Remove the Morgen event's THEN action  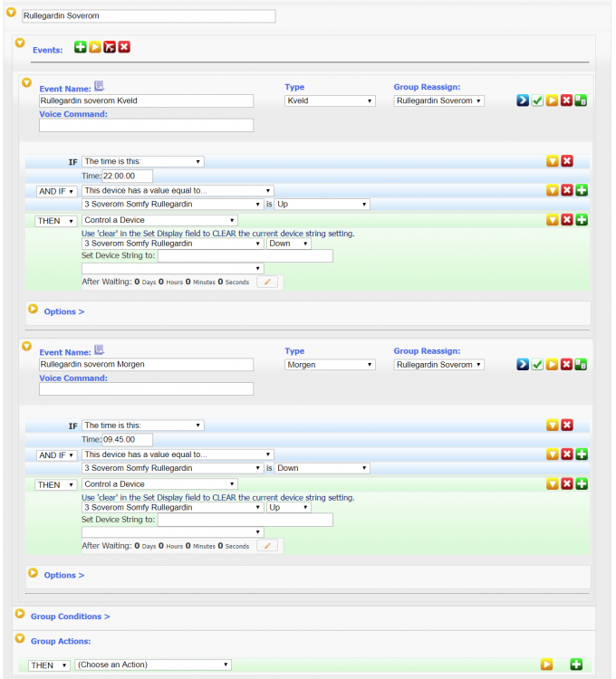[x=566, y=484]
